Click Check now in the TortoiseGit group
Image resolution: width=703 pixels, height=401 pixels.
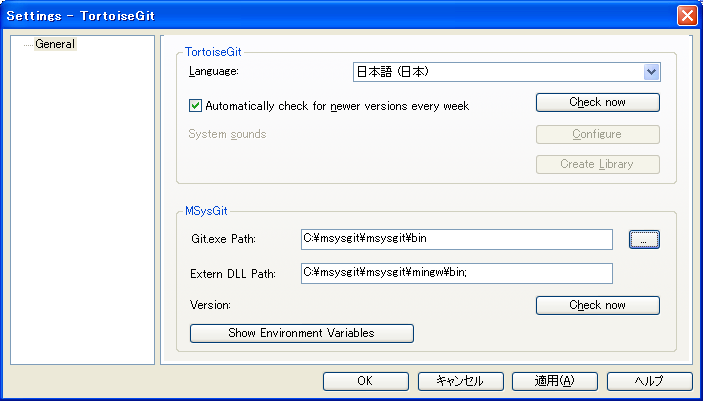pyautogui.click(x=597, y=102)
